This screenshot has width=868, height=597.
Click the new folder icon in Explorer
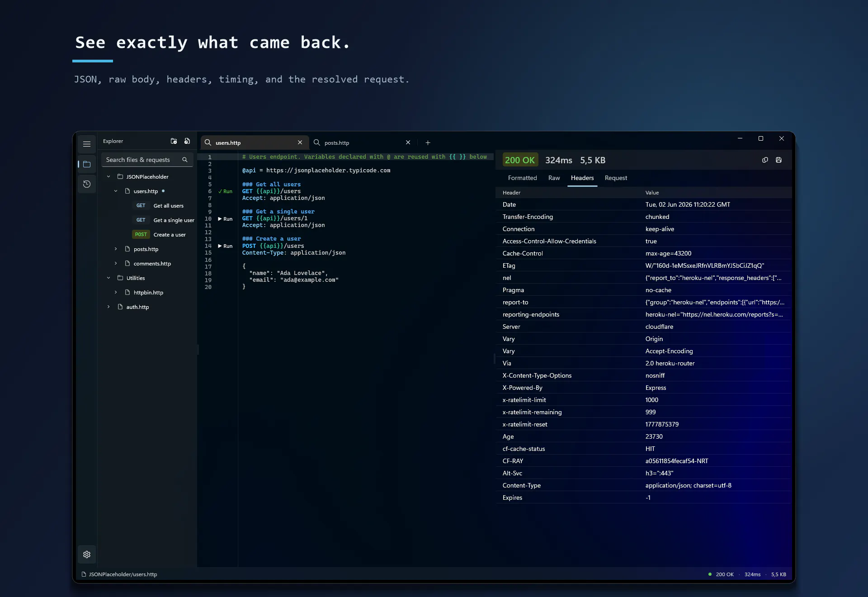pos(174,141)
